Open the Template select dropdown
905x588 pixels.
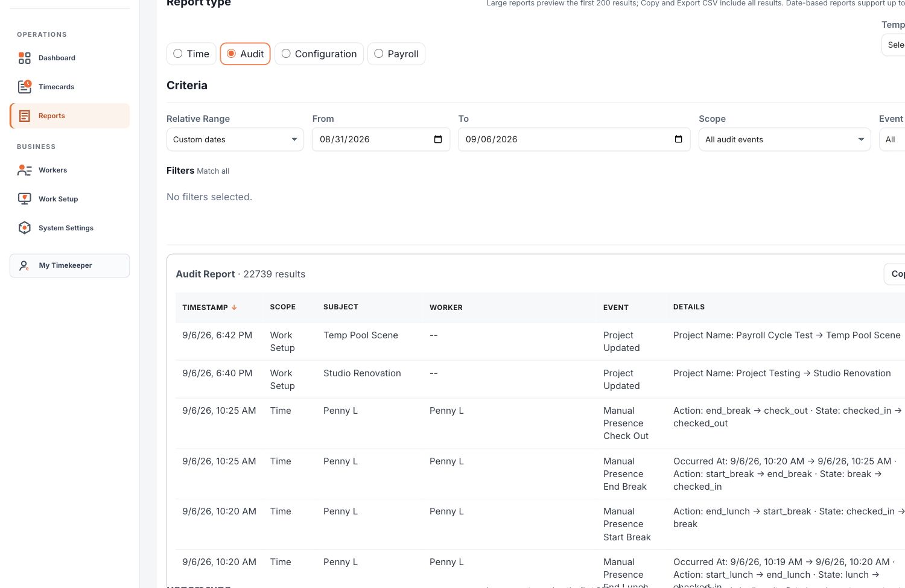[x=894, y=45]
